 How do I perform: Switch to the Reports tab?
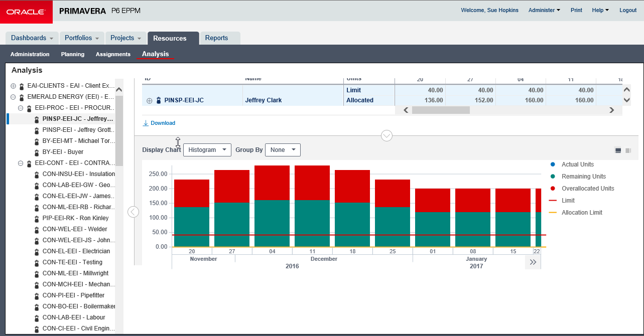[x=217, y=38]
